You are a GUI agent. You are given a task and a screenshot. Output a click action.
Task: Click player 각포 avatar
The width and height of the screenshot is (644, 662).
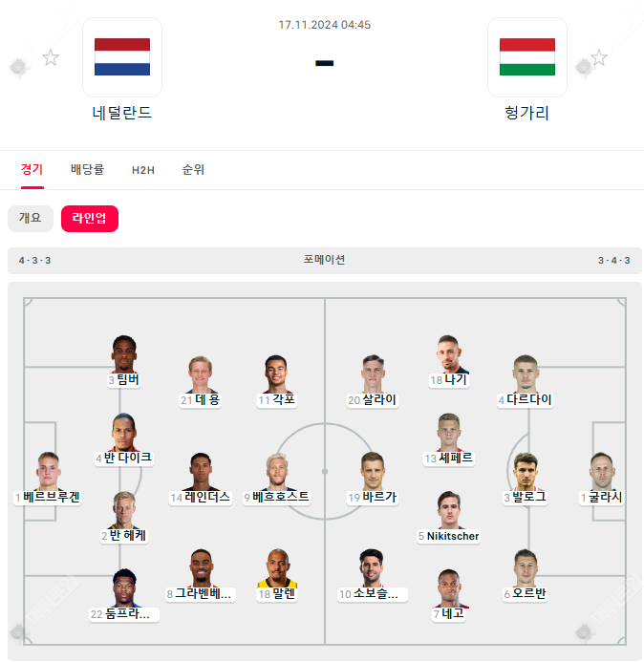point(277,374)
